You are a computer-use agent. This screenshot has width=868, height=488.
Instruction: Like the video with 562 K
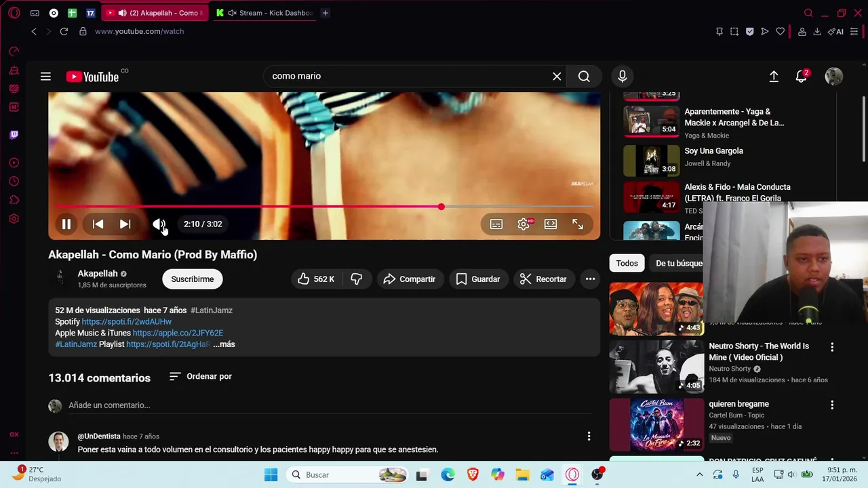(316, 279)
